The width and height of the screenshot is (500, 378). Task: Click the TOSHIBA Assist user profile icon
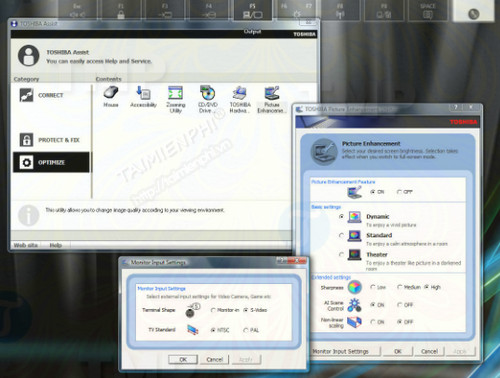pos(29,56)
